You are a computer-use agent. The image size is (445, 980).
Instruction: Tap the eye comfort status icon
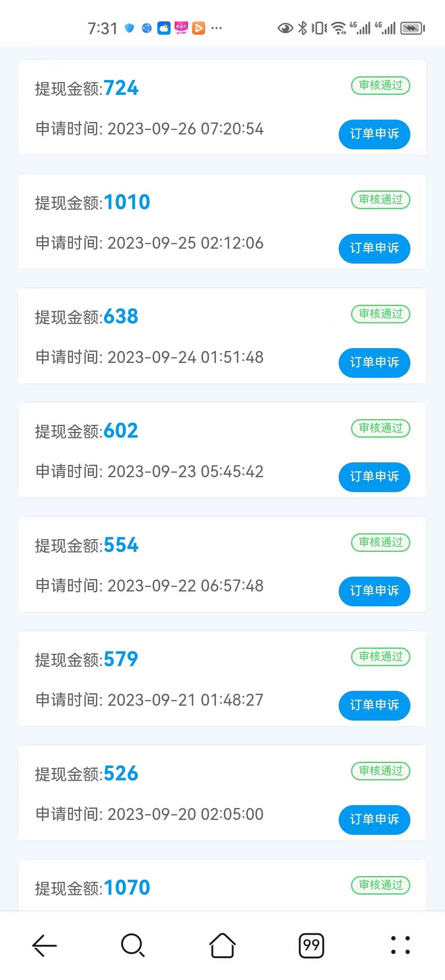click(285, 28)
